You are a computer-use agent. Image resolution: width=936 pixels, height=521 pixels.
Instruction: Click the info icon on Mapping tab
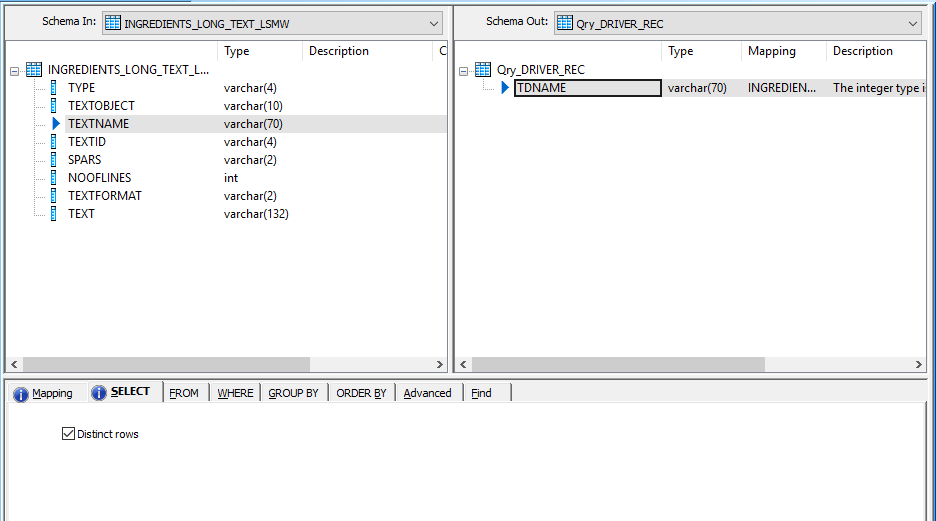pyautogui.click(x=21, y=394)
